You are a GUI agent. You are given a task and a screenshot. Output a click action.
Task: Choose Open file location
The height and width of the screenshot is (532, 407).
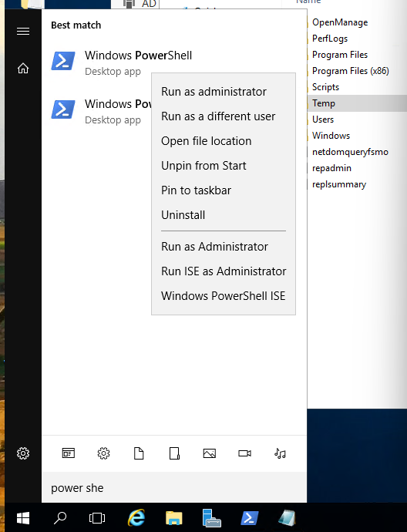click(207, 141)
